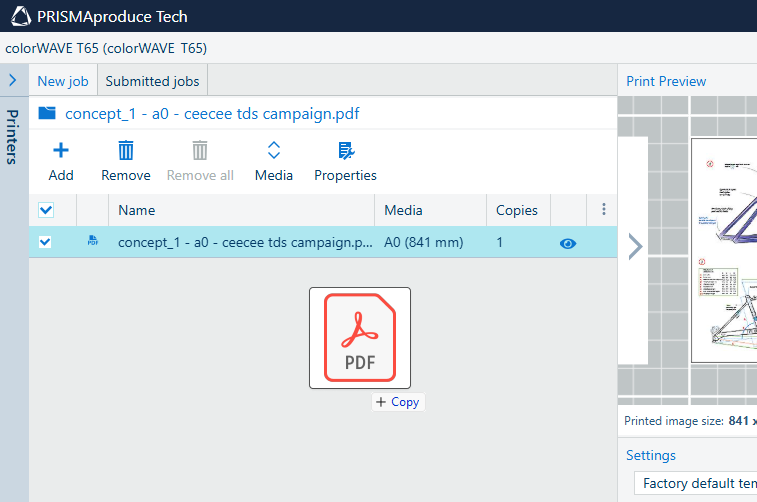Open the Printers vertical panel label
The width and height of the screenshot is (757, 502).
pyautogui.click(x=13, y=137)
